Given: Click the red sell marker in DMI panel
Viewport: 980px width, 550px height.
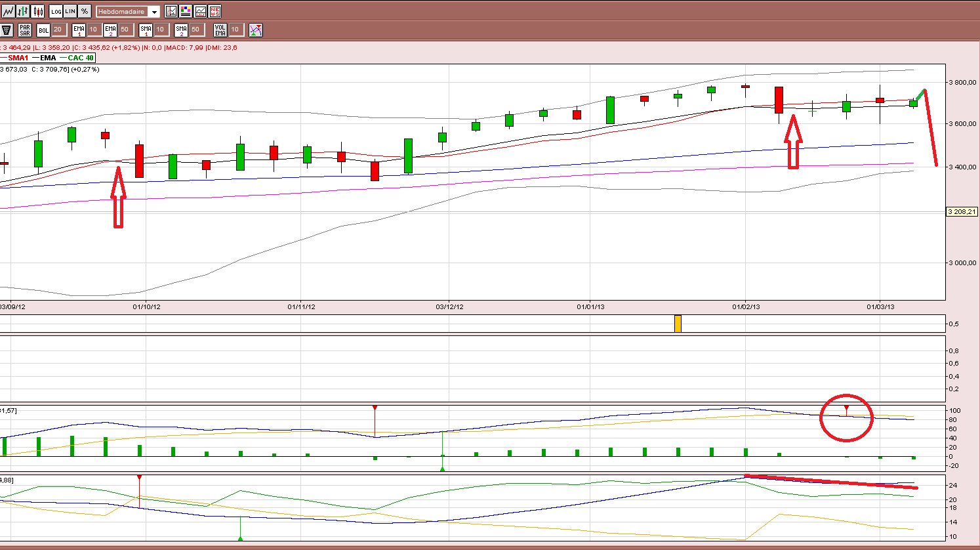Looking at the screenshot, I should point(139,477).
